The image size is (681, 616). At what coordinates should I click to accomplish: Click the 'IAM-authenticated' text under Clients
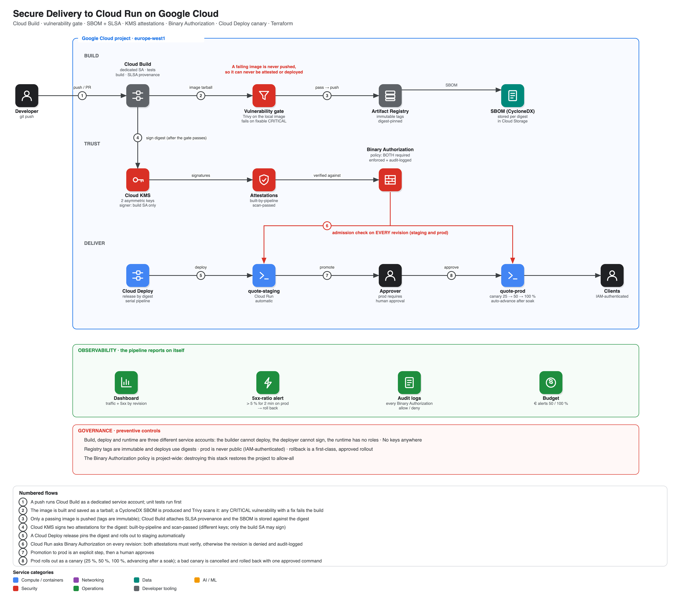tap(612, 296)
